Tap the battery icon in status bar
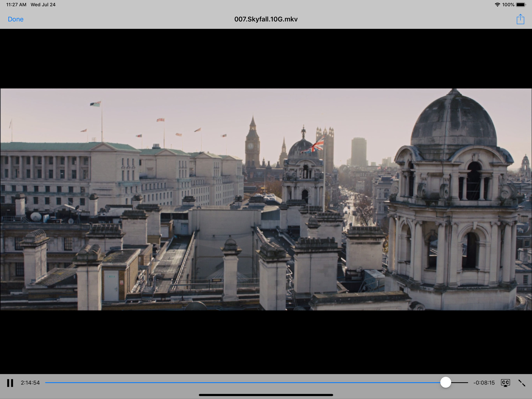The height and width of the screenshot is (399, 532). pos(521,4)
